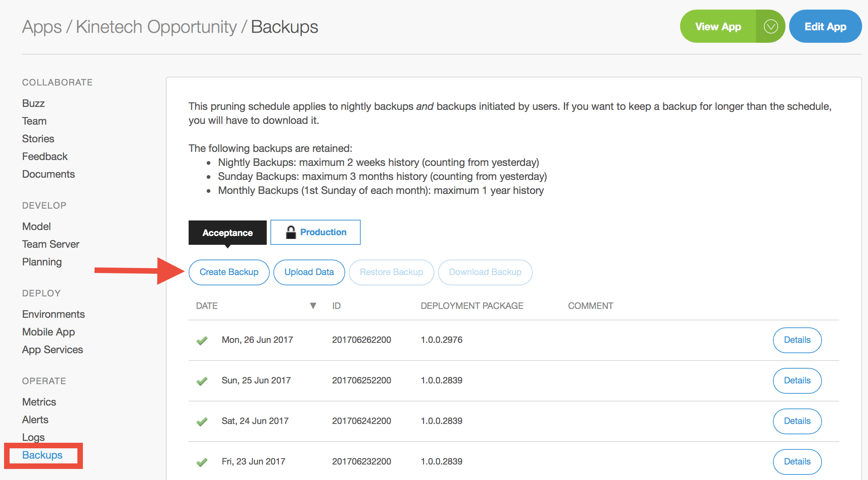Click the green checkmark beside Mon, 26 Jun 2017

tap(202, 340)
